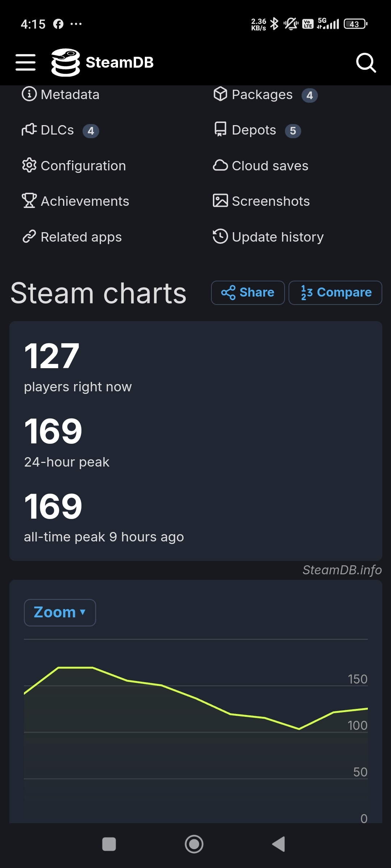The width and height of the screenshot is (391, 868).
Task: Open the search magnifier icon
Action: 366,63
